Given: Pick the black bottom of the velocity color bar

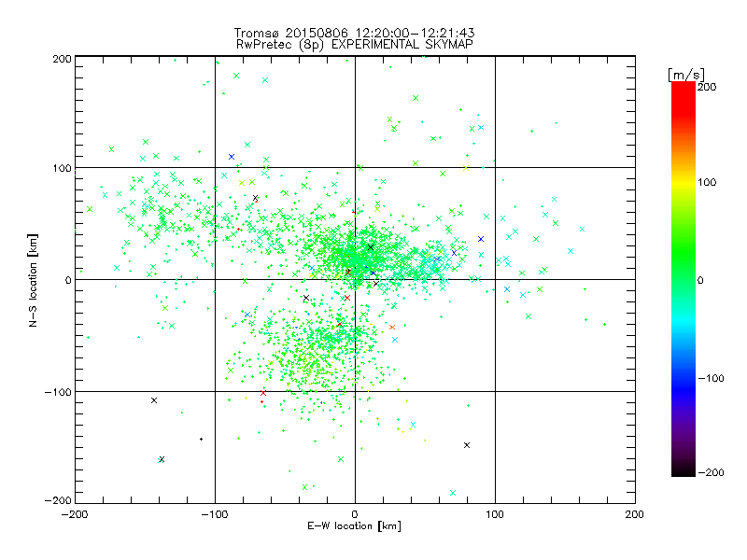Looking at the screenshot, I should coord(684,470).
